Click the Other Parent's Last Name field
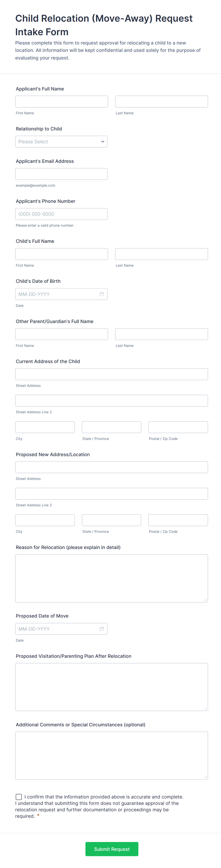Image resolution: width=221 pixels, height=868 pixels. (x=161, y=334)
